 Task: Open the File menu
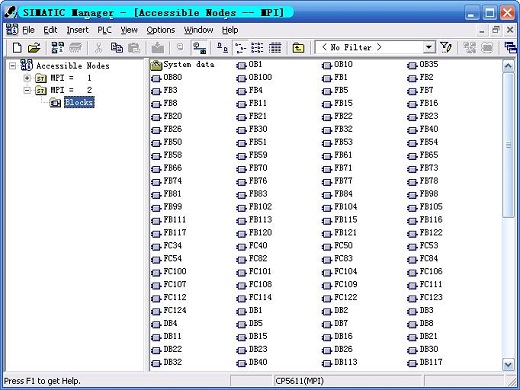click(29, 30)
